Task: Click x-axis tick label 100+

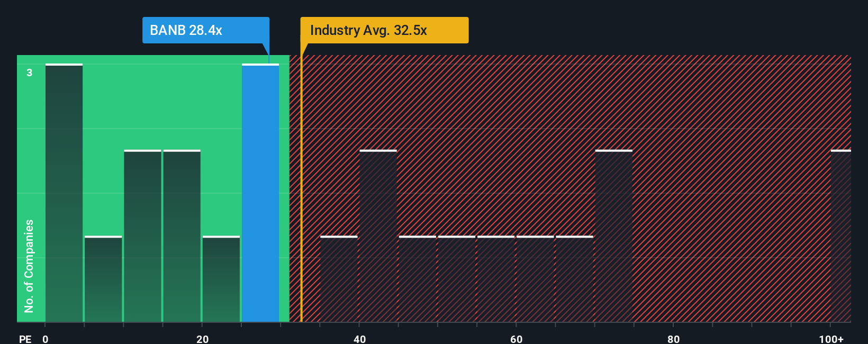Action: point(831,339)
